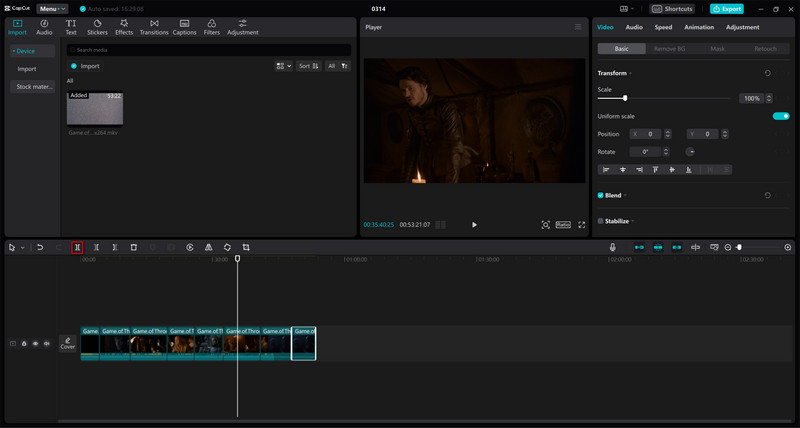Screen dimensions: 800x428
Task: Expand the Blend section arrow
Action: (626, 196)
